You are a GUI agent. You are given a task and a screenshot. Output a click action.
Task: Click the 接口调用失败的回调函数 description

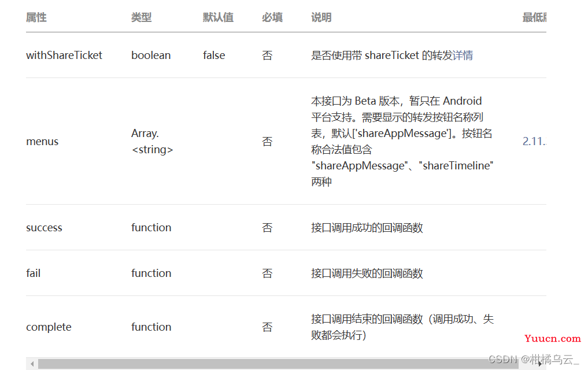pyautogui.click(x=367, y=273)
